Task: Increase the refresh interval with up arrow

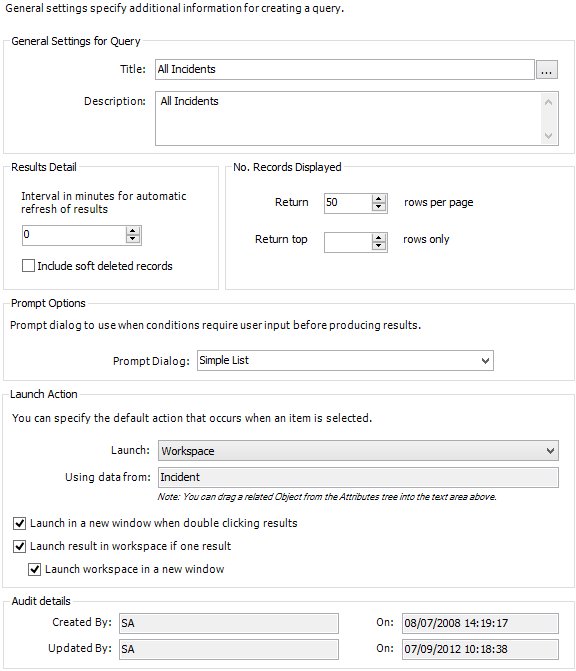Action: (133, 231)
